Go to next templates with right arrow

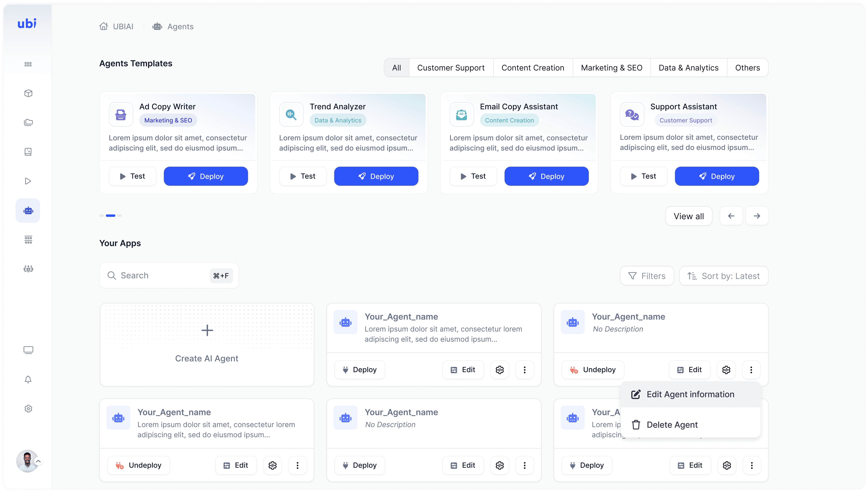pyautogui.click(x=757, y=216)
